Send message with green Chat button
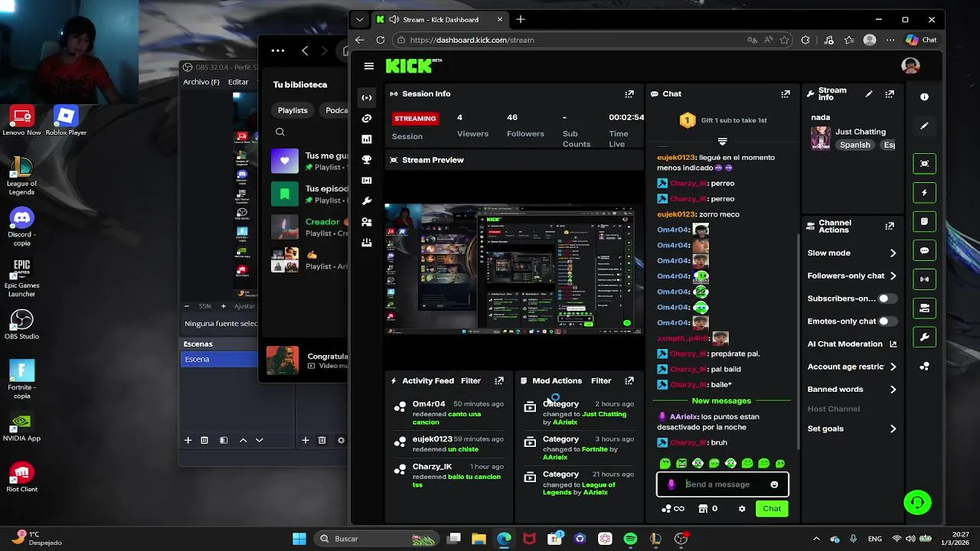980x551 pixels. 772,509
